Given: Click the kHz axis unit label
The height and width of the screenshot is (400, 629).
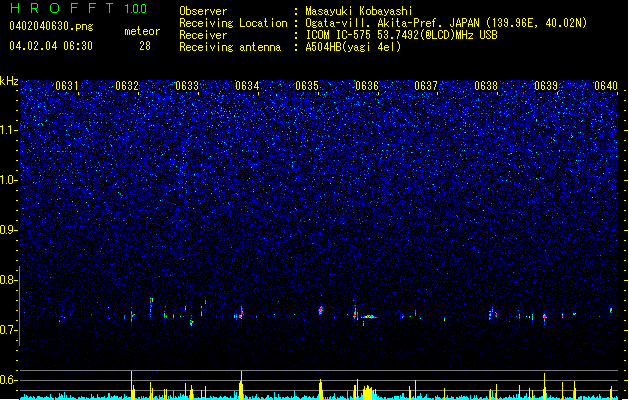Looking at the screenshot, I should point(9,81).
